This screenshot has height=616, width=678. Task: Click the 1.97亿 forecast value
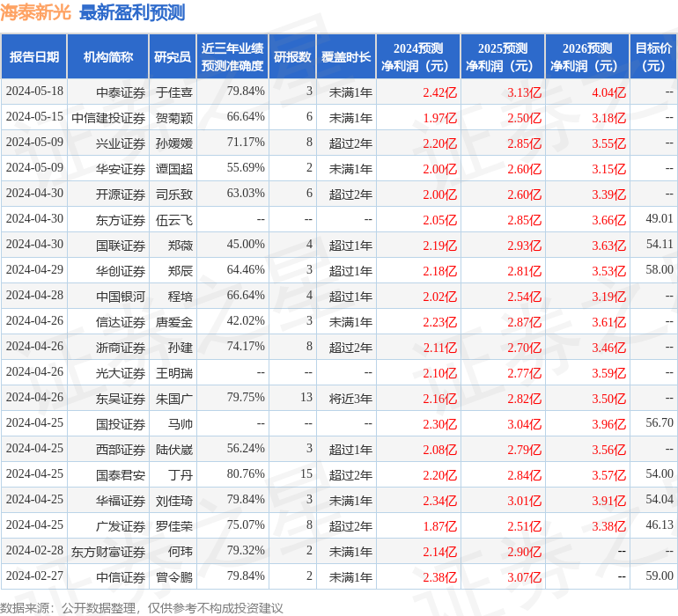[x=439, y=118]
